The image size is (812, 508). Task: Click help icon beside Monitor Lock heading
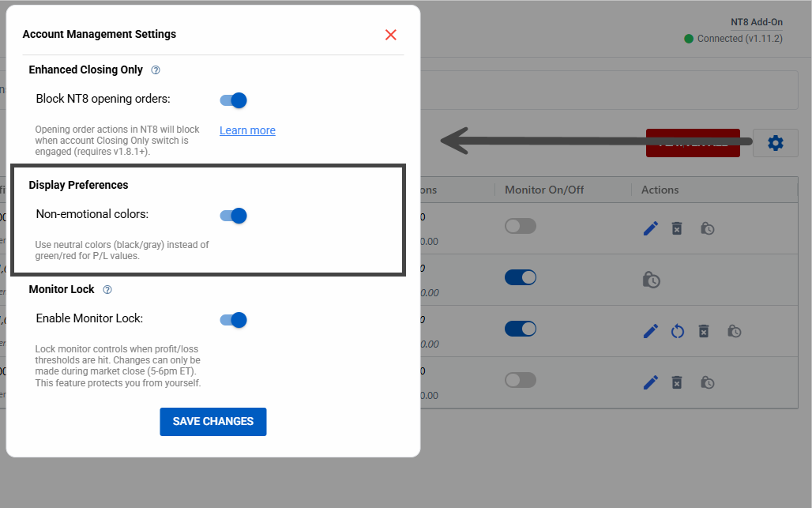[107, 290]
